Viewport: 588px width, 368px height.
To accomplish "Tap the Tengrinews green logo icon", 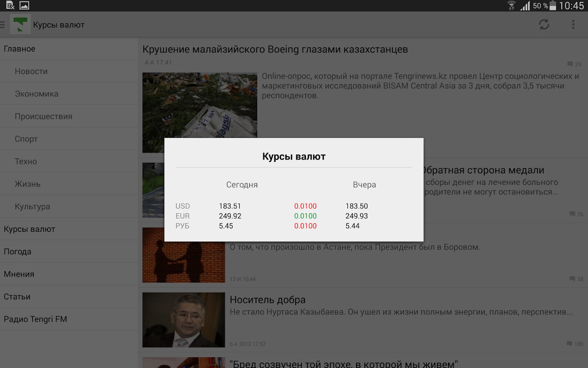I will [x=20, y=25].
